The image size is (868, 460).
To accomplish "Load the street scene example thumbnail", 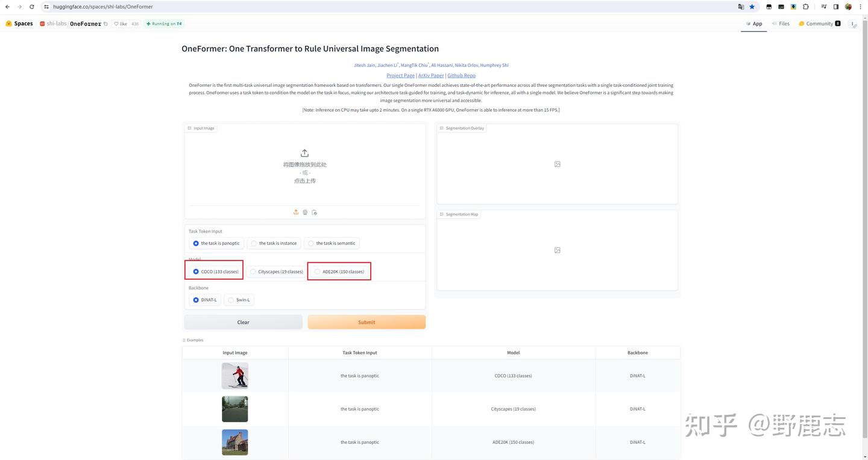I will click(x=235, y=409).
